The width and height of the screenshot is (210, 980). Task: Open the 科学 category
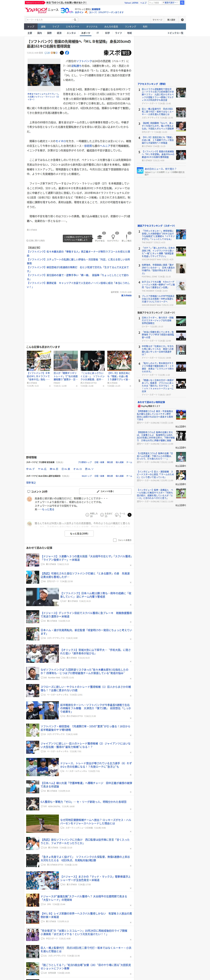pos(107,33)
